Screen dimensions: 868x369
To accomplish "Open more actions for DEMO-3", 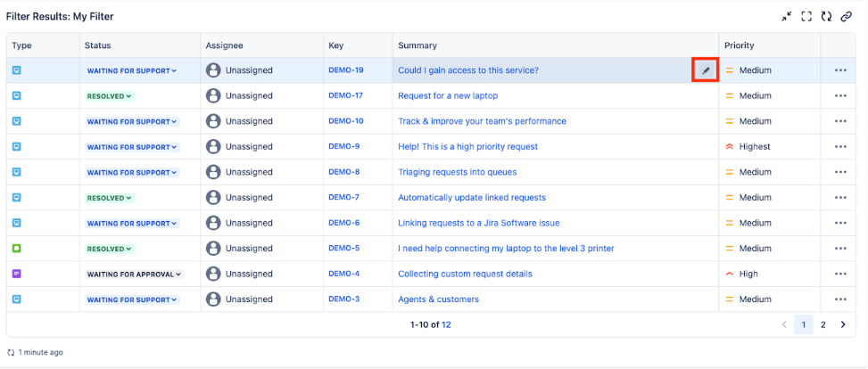I will tap(840, 299).
